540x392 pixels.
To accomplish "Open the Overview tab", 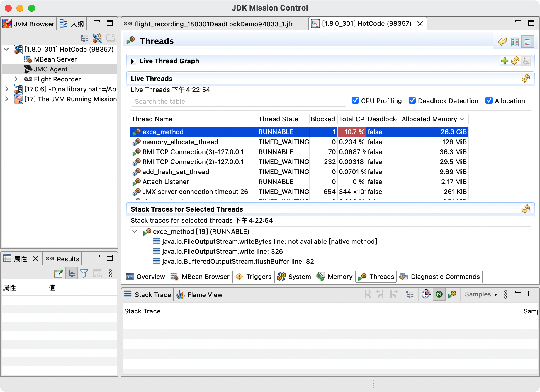I will click(x=146, y=277).
